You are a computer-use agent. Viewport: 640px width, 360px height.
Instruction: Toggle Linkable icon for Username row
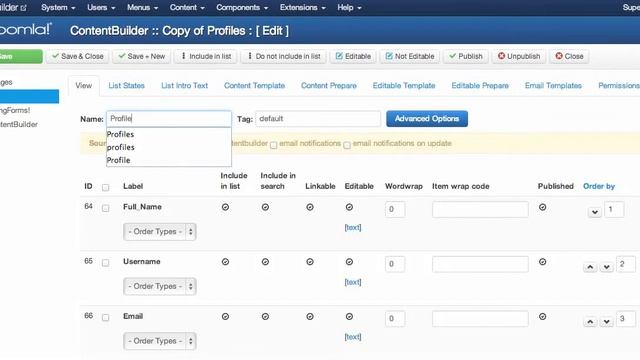(x=310, y=262)
